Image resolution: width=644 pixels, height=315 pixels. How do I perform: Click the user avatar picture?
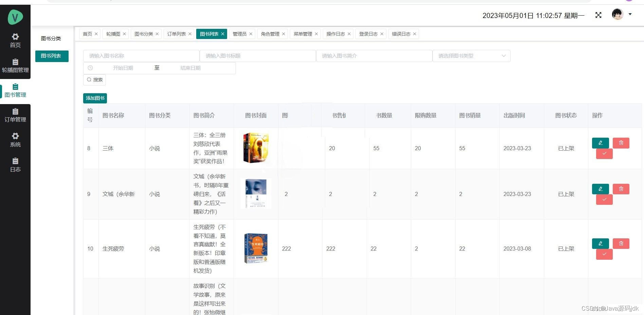click(x=618, y=14)
